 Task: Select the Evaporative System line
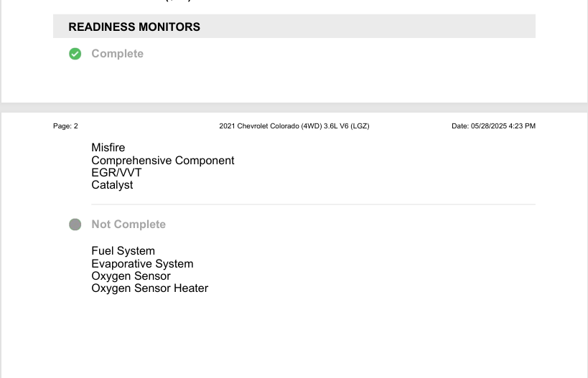point(142,264)
